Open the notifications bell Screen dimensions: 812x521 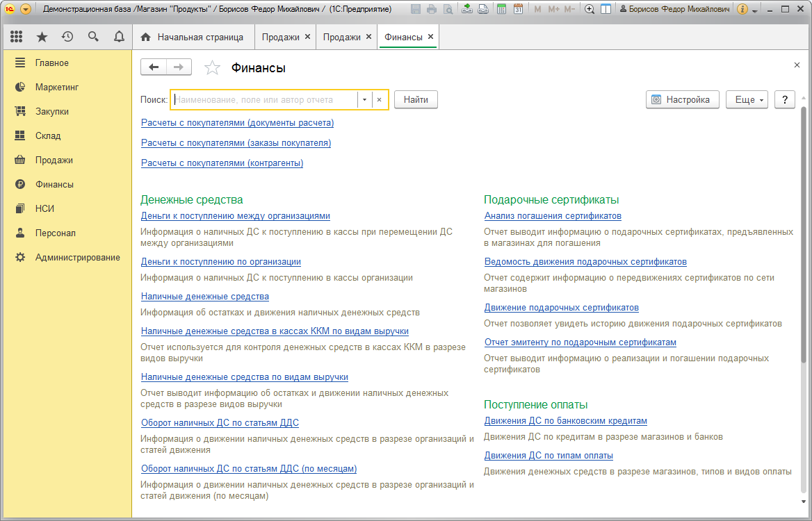119,37
